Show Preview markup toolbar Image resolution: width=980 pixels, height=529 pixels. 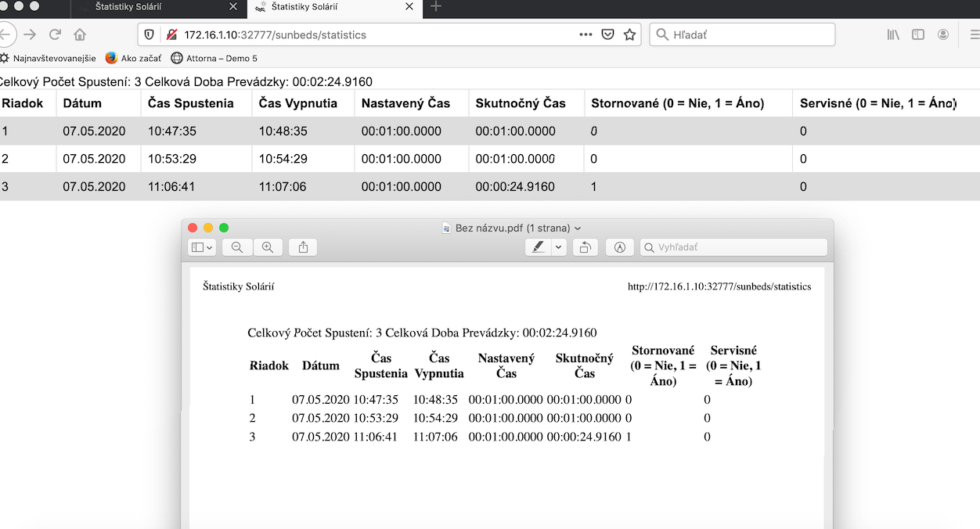point(620,247)
